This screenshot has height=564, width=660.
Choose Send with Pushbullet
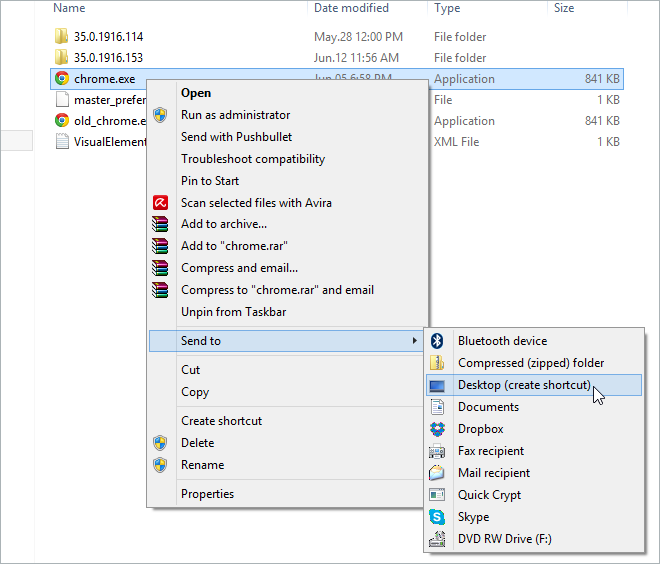[289, 137]
